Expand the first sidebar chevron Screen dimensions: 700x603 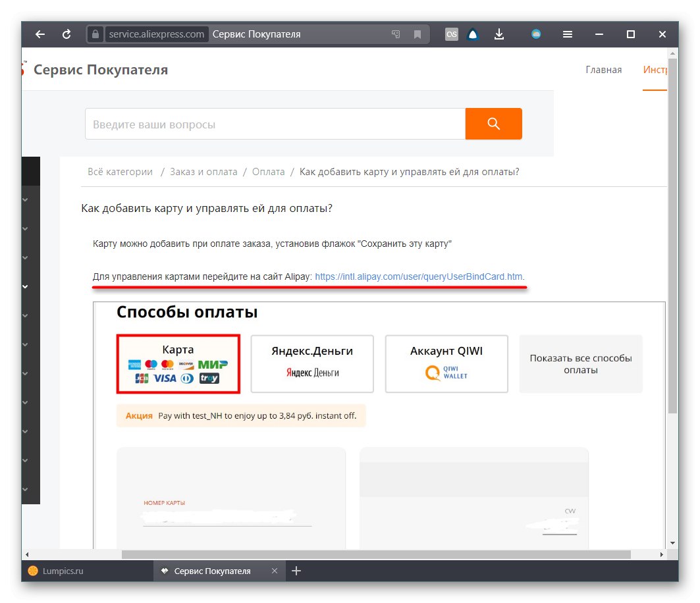pos(25,199)
